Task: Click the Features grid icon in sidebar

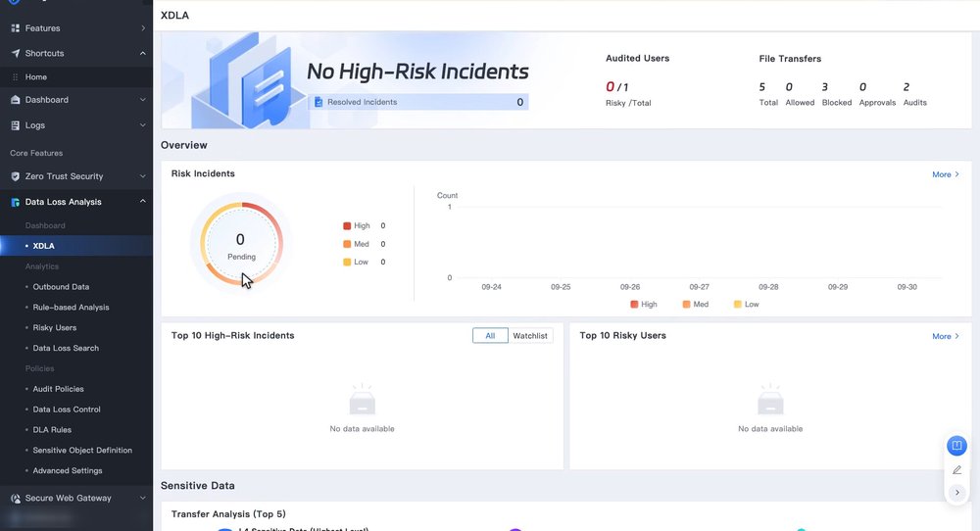Action: 16,28
